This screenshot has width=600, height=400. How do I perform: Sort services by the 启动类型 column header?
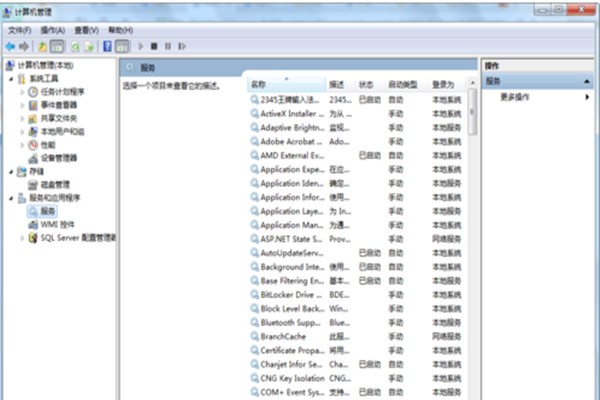[x=403, y=85]
